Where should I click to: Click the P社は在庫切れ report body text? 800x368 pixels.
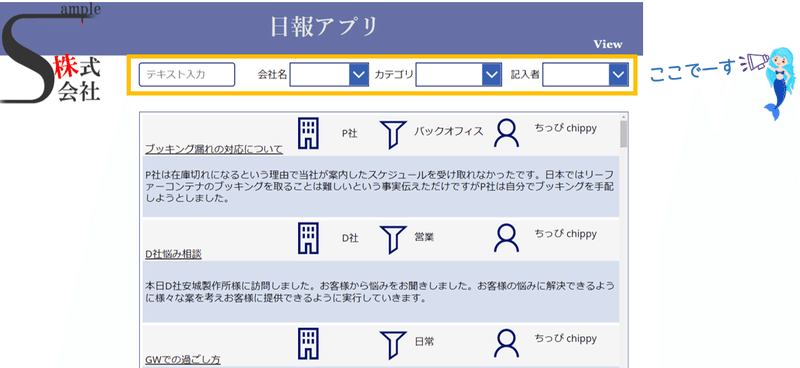point(380,186)
